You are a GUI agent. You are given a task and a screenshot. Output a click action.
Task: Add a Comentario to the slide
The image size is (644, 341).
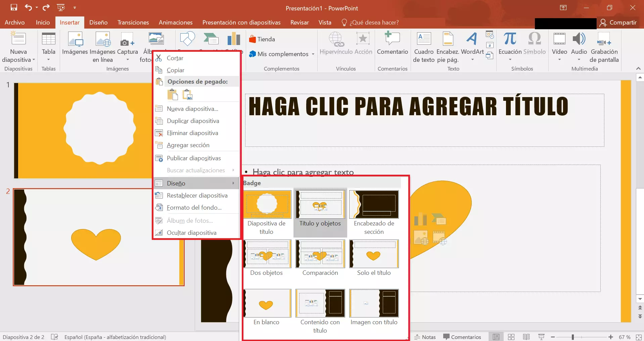[392, 44]
